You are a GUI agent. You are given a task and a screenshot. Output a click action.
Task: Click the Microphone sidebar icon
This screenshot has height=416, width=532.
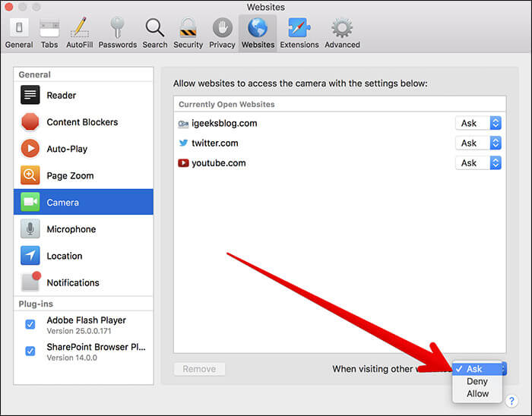(30, 228)
